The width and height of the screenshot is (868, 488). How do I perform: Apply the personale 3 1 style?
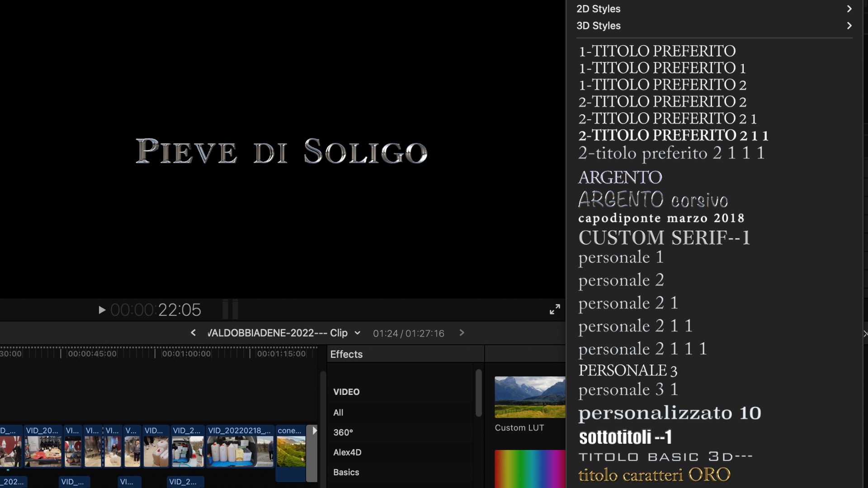coord(628,389)
